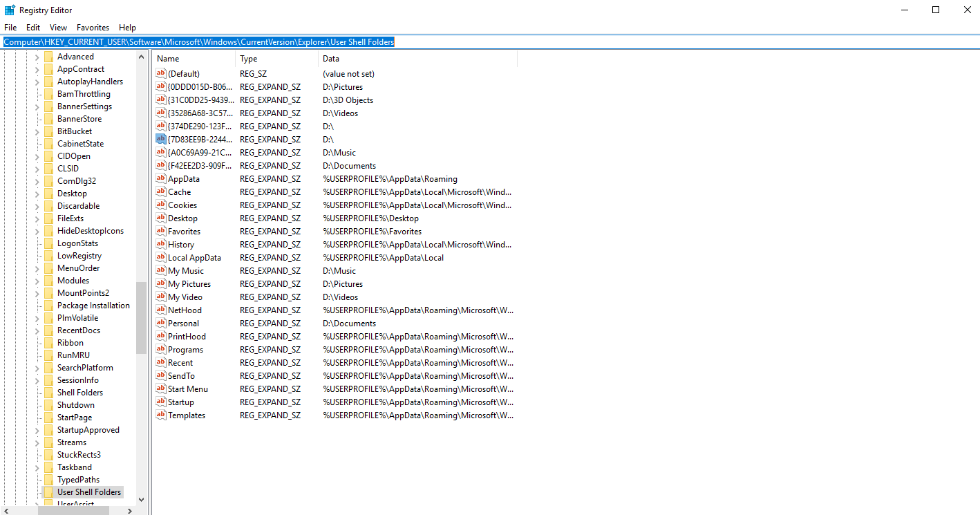Select the {31C0DD25-9439... value name
Screen dimensions: 980x515
coord(200,100)
